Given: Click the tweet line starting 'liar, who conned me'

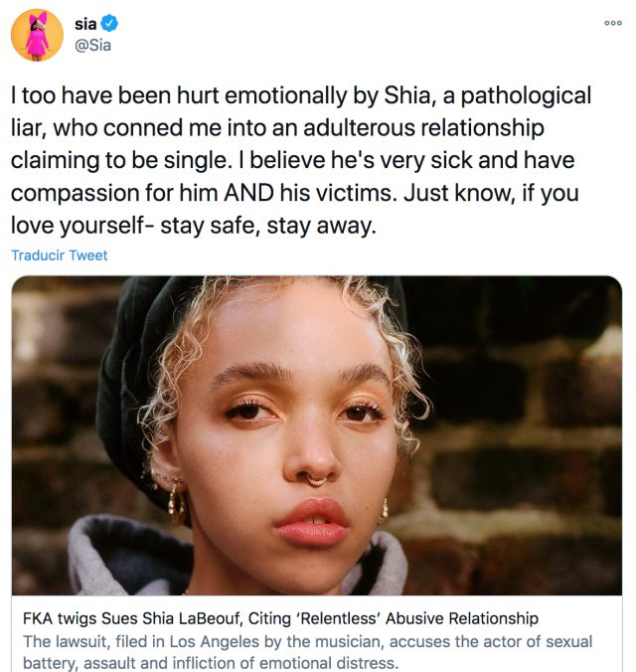Looking at the screenshot, I should coord(277,127).
